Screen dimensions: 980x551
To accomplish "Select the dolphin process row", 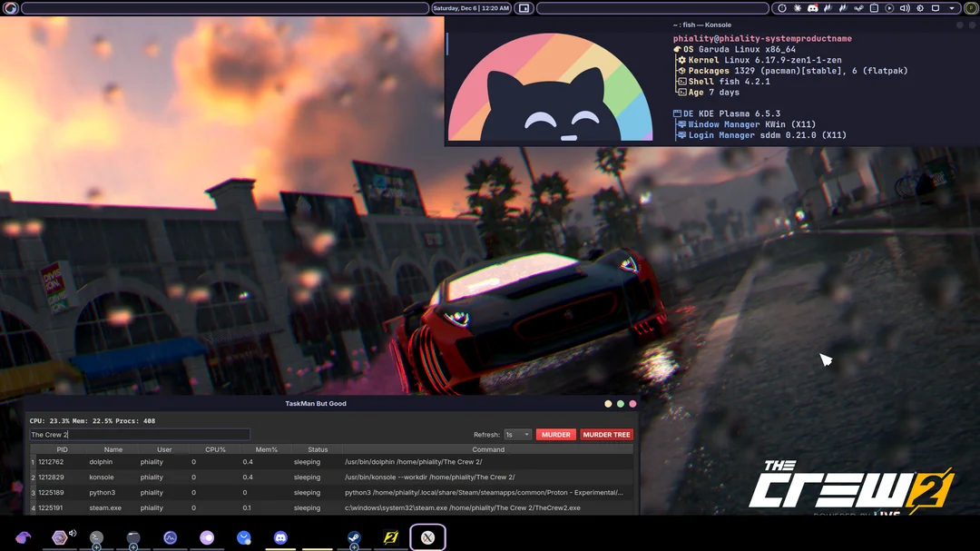I will coord(331,462).
